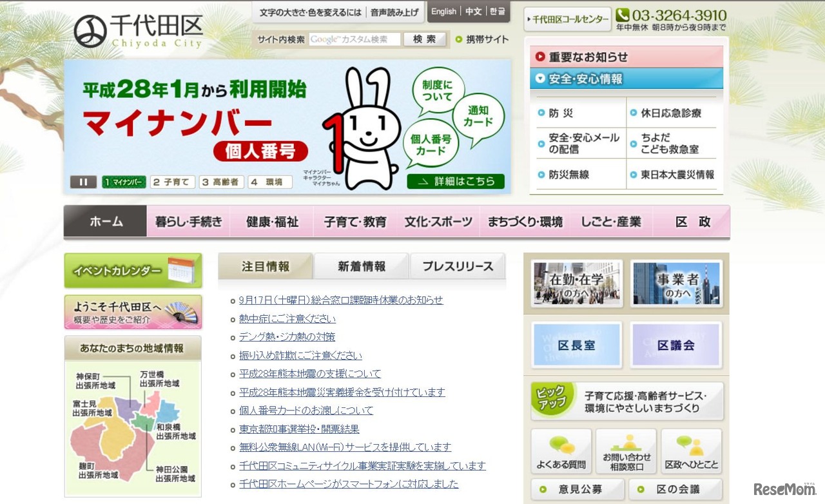
Task: Select 万世橋出張所地域 on the map
Action: coord(160,379)
